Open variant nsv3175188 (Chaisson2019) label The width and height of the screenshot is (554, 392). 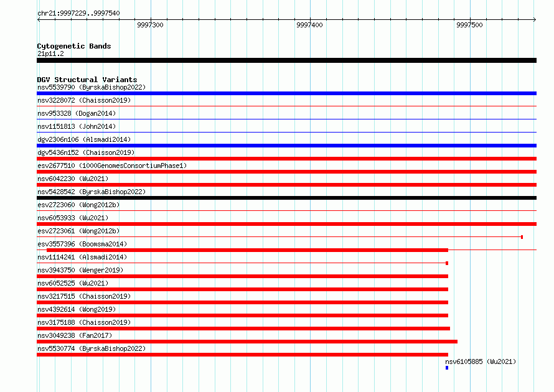point(84,322)
